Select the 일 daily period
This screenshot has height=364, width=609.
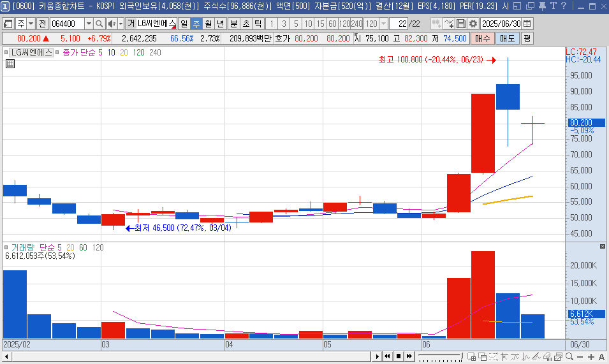(x=184, y=24)
